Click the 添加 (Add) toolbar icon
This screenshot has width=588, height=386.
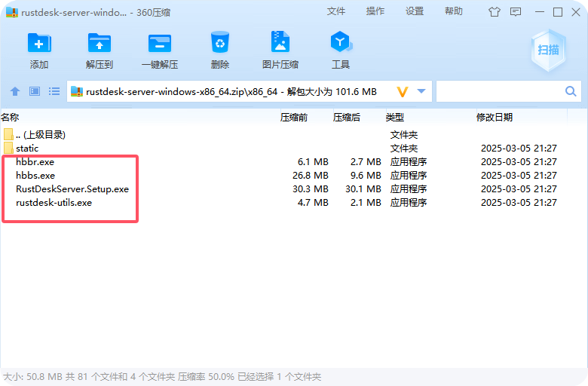tap(39, 43)
